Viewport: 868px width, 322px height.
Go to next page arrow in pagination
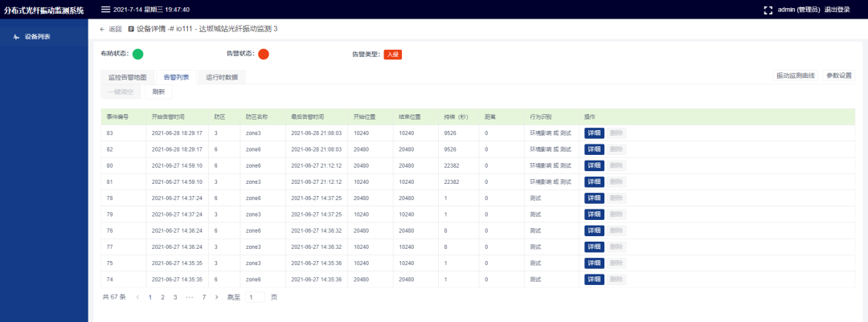click(x=216, y=297)
